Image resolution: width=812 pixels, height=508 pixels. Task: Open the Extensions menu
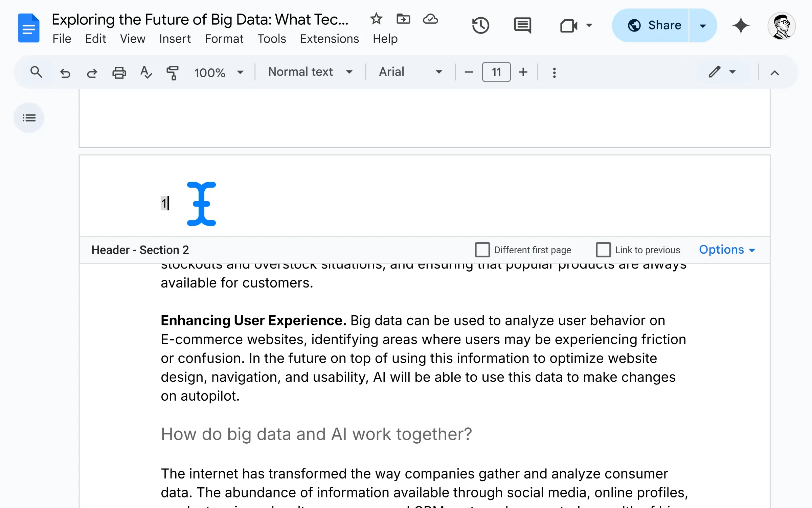coord(329,39)
